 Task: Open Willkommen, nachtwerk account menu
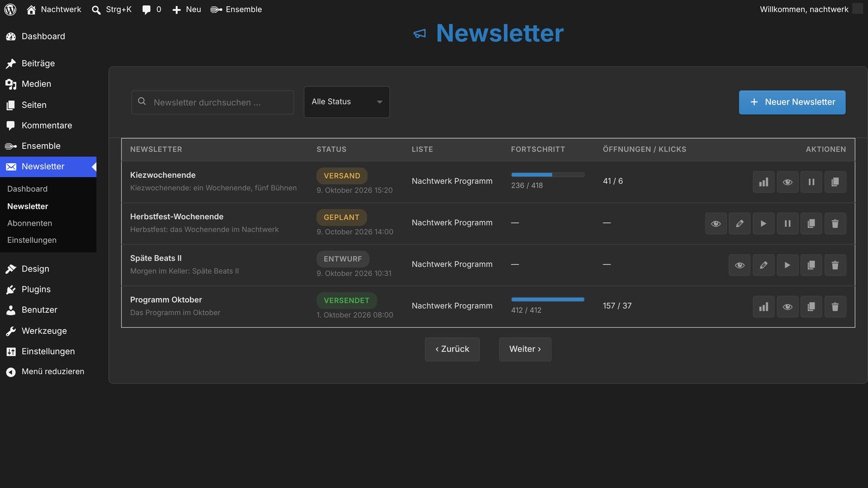coord(810,9)
